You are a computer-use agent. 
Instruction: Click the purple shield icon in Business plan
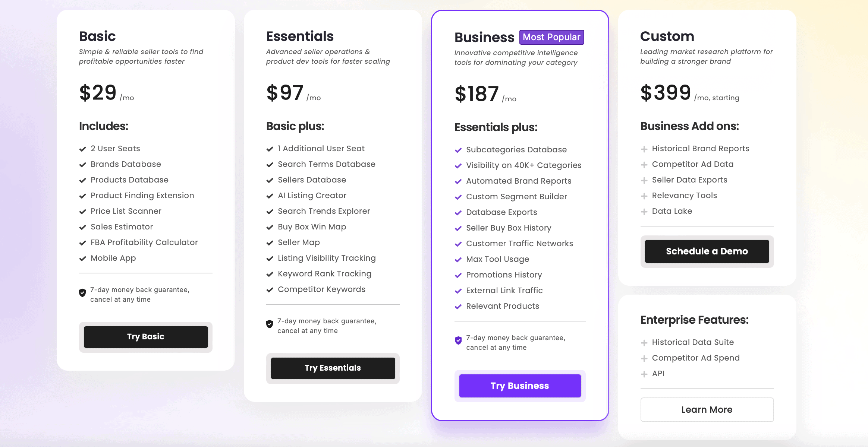[x=458, y=340]
